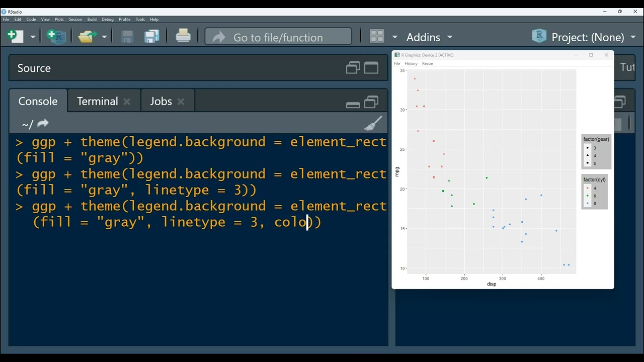
Task: Close the Terminal tab
Action: pos(127,102)
